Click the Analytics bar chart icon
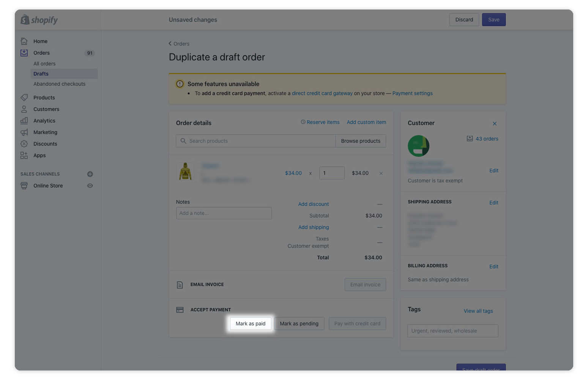Image resolution: width=588 pixels, height=380 pixels. pos(24,120)
